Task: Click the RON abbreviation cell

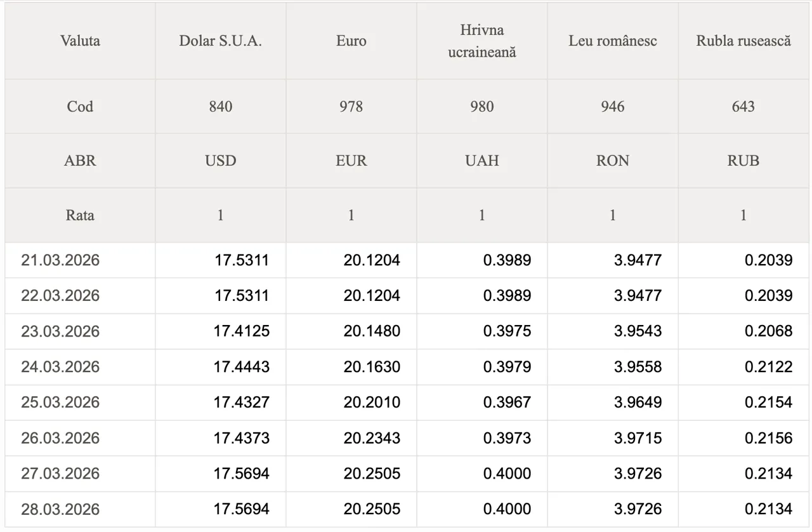Action: click(x=612, y=161)
